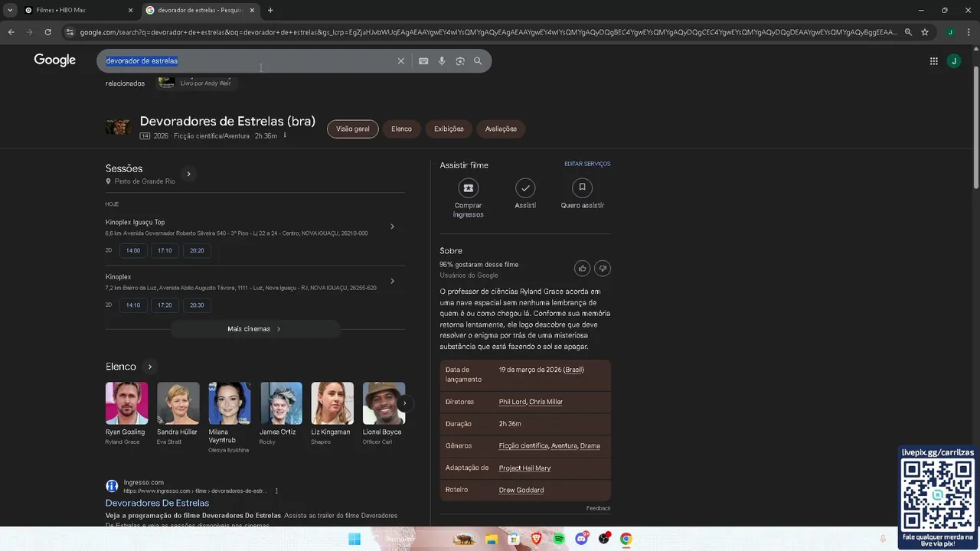Screen dimensions: 980x551
Task: Go back in browser history
Action: pos(11,32)
